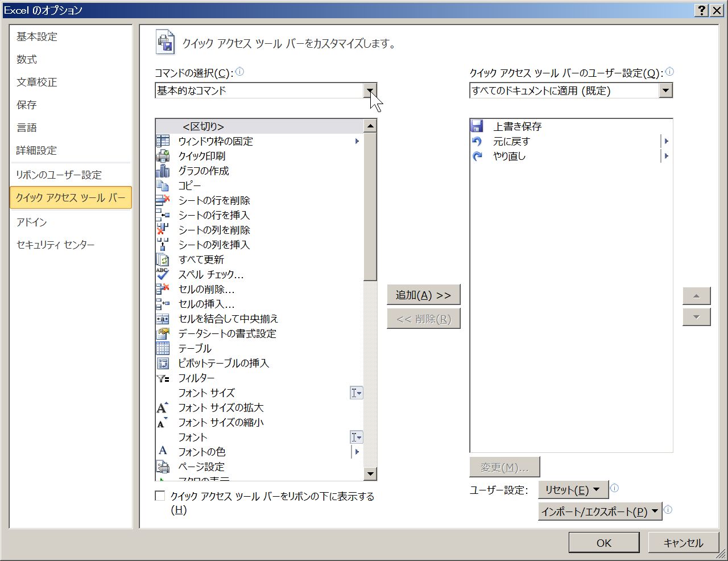Click the Save (上書き保存) floppy icon
728x561 pixels.
pyautogui.click(x=477, y=126)
